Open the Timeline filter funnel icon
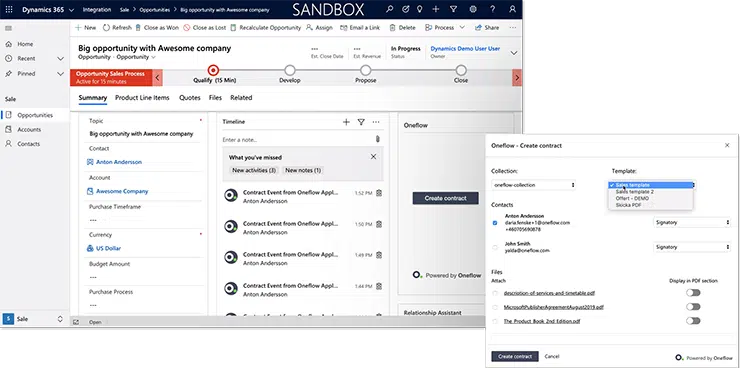740x368 pixels. (x=361, y=122)
